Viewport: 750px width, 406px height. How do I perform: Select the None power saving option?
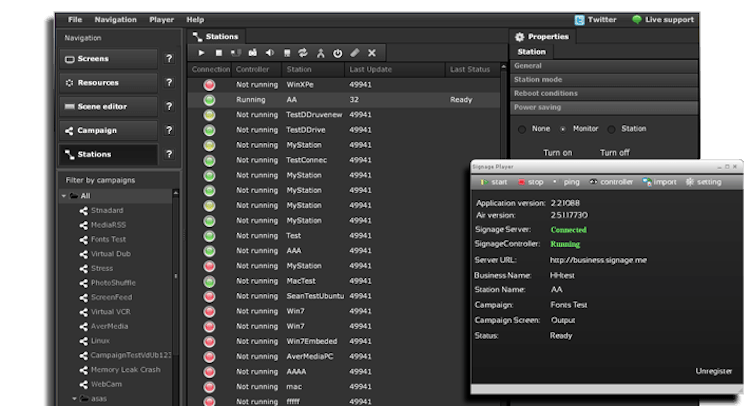521,129
